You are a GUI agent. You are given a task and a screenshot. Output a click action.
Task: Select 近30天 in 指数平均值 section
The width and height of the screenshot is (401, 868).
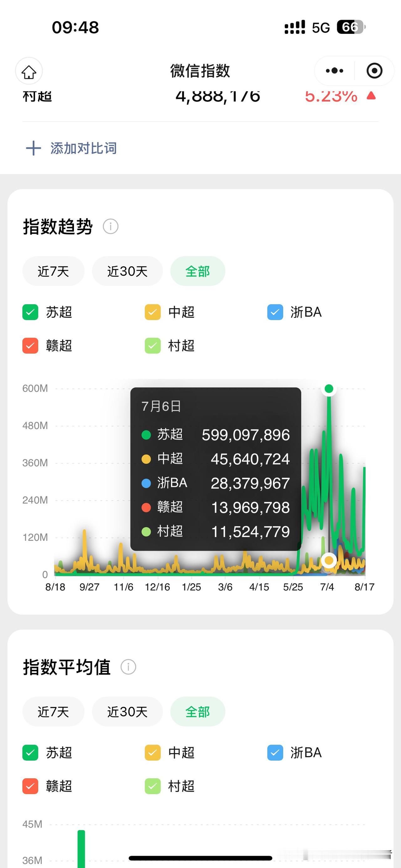[x=128, y=712]
